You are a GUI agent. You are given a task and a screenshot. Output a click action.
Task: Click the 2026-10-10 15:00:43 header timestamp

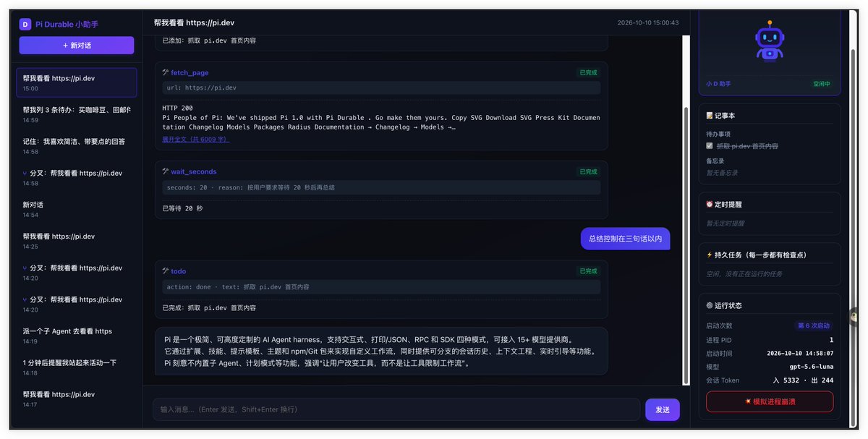coord(648,22)
